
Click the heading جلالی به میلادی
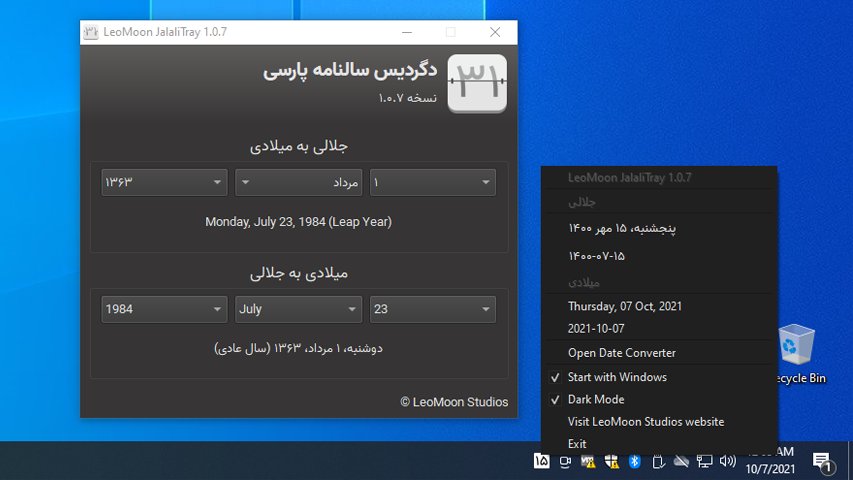click(299, 146)
